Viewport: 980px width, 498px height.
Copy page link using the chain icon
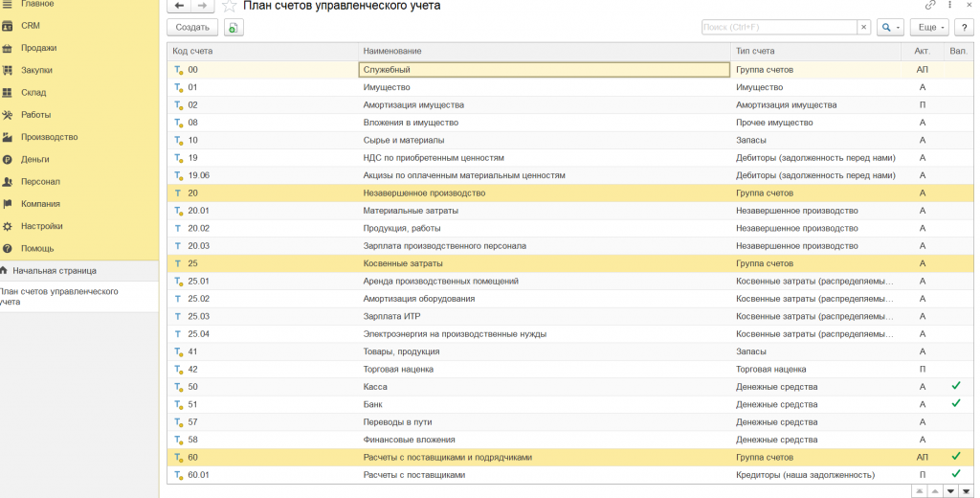[930, 5]
